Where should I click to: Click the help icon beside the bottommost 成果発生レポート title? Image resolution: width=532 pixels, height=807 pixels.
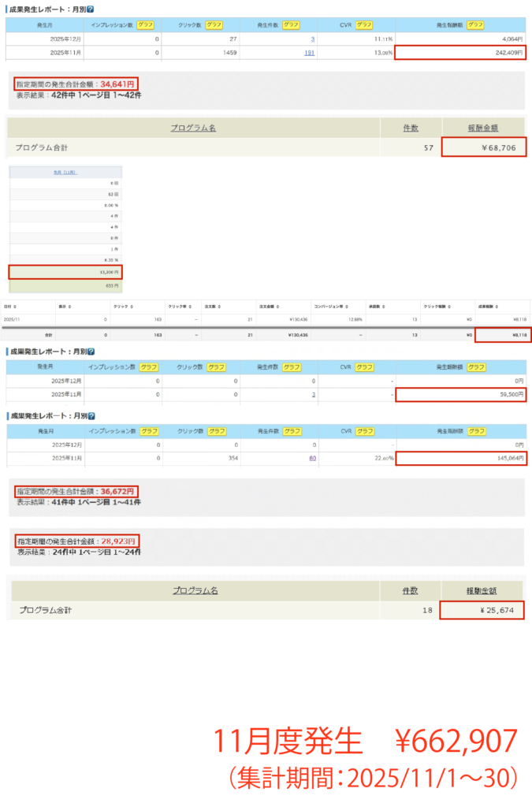pyautogui.click(x=91, y=415)
